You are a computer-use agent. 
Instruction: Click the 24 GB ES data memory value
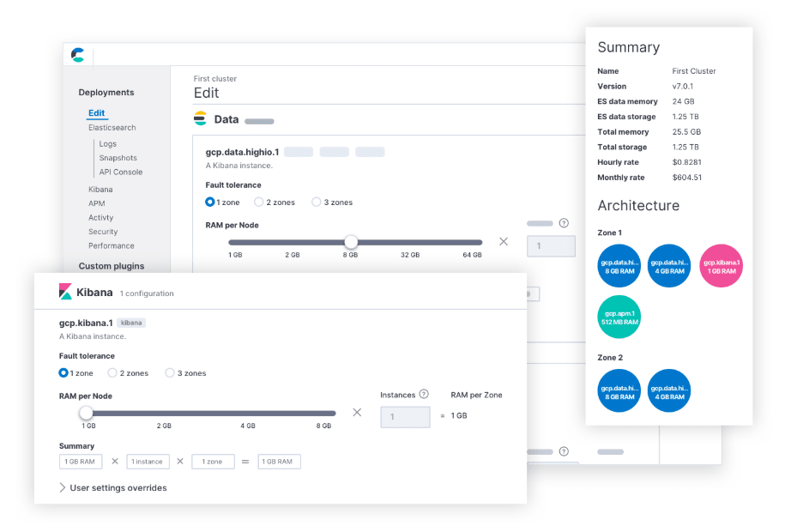pyautogui.click(x=684, y=101)
